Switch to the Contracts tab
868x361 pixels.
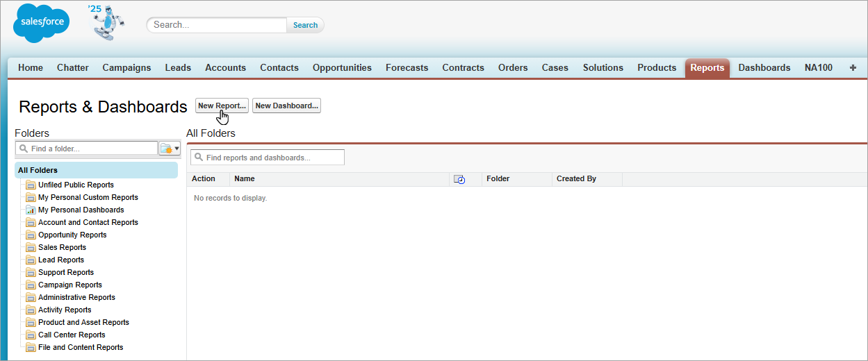463,68
